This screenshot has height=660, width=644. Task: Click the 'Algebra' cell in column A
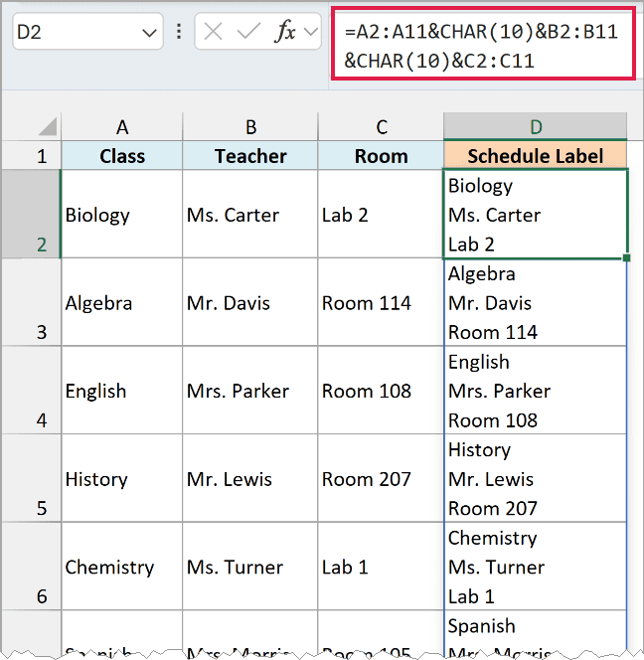122,302
